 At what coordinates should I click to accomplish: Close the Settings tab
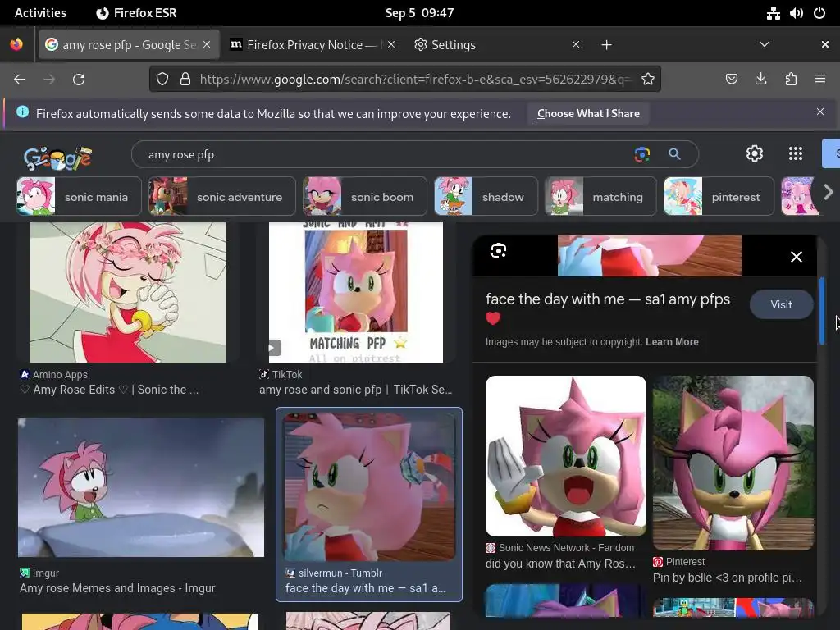pos(576,44)
